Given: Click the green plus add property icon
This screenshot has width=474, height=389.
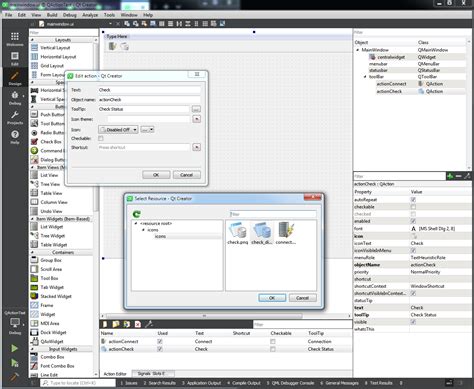Looking at the screenshot, I should (x=450, y=176).
